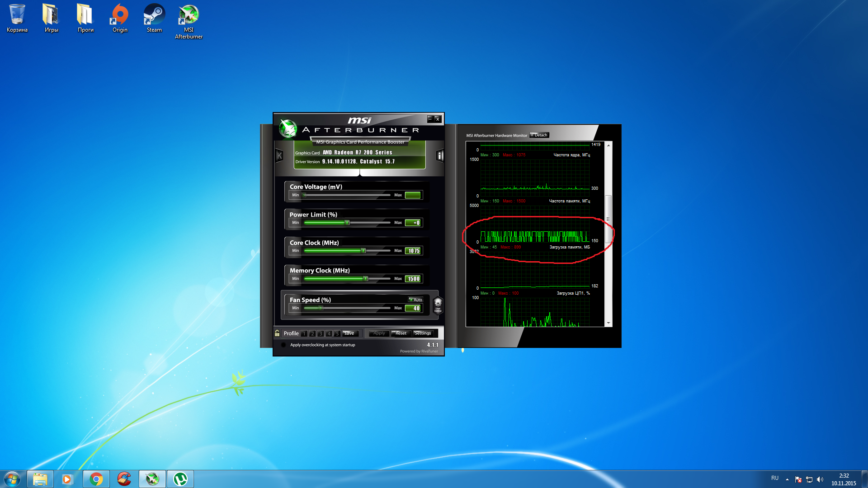Click hardware monitor scrollbar down arrow
This screenshot has width=868, height=488.
[x=609, y=323]
